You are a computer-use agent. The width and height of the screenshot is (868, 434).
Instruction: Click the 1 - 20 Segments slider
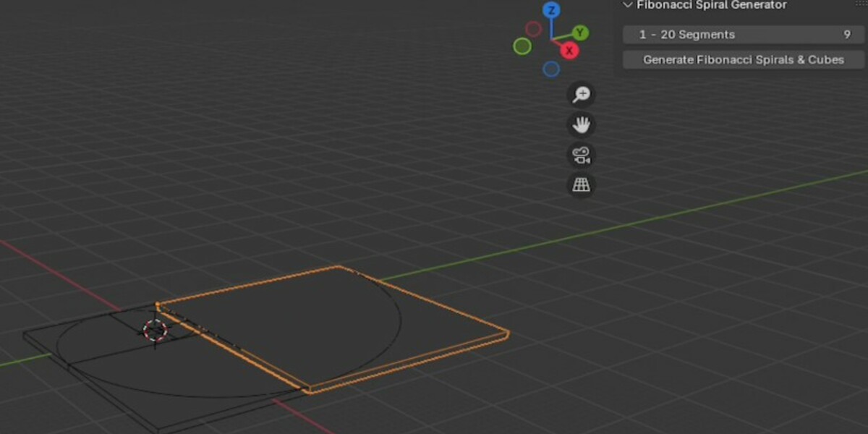click(x=744, y=35)
